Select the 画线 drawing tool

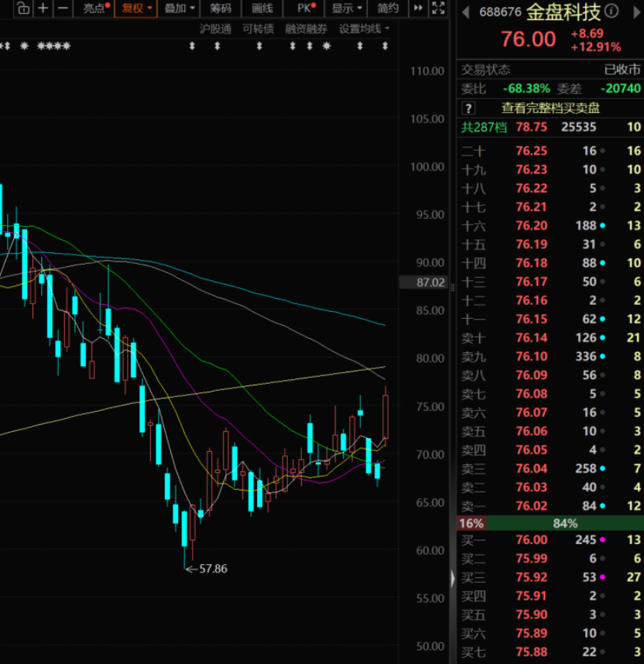click(x=262, y=8)
